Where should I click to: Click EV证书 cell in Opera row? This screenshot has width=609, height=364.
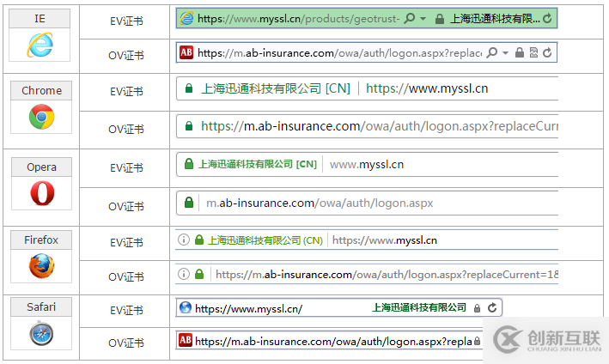(126, 168)
